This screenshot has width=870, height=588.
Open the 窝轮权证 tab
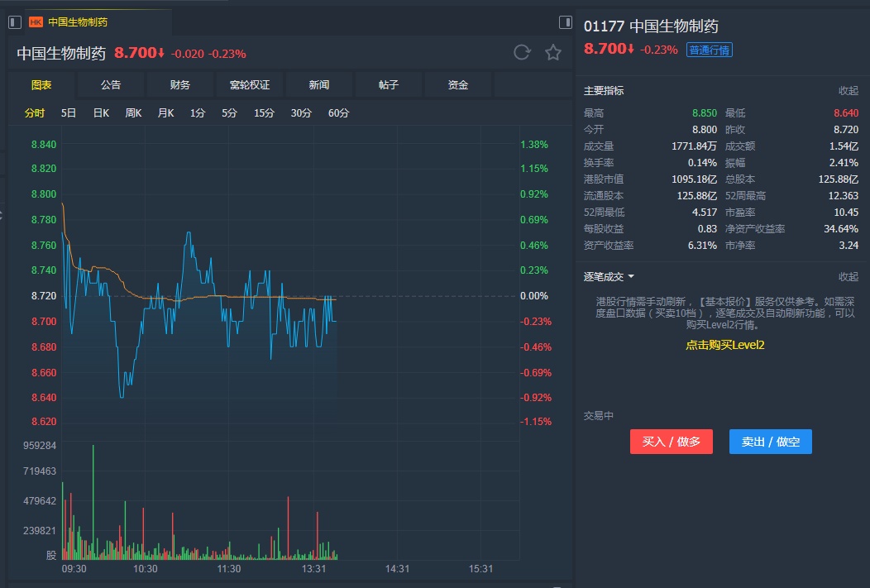250,85
